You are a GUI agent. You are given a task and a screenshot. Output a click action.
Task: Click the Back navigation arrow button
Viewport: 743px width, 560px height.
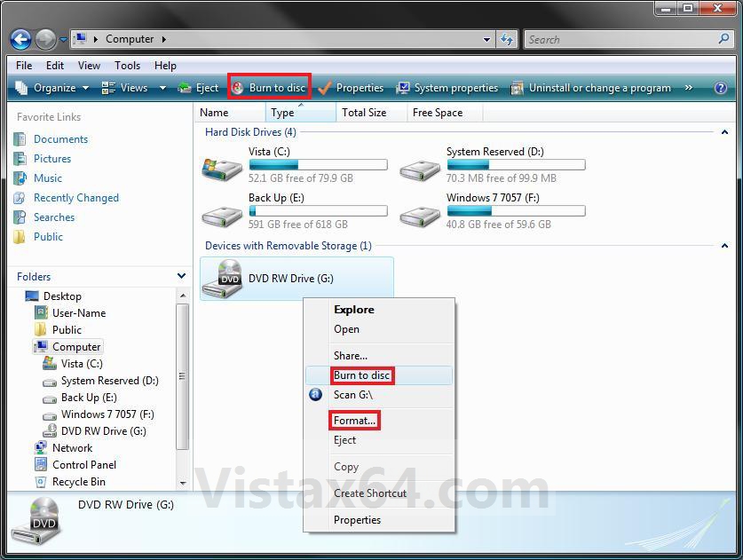click(x=20, y=39)
